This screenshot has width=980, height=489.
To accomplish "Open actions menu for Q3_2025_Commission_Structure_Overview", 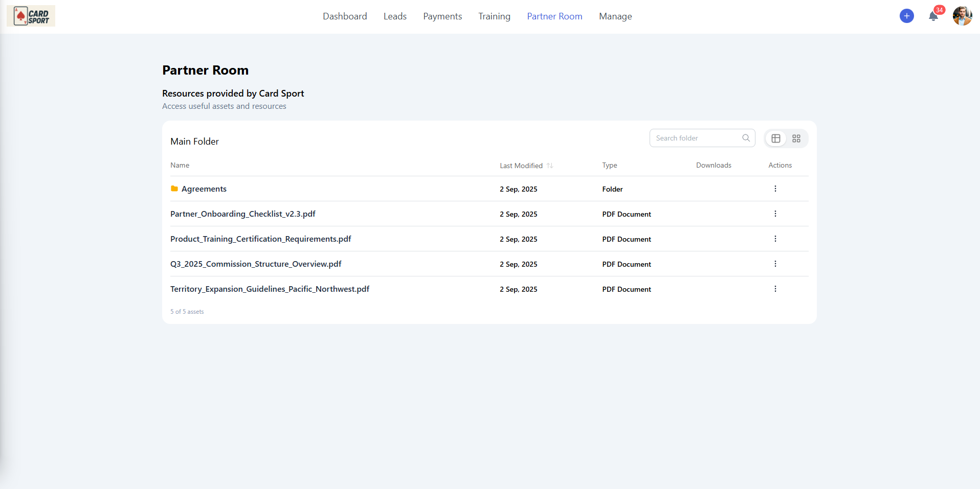I will coord(775,264).
